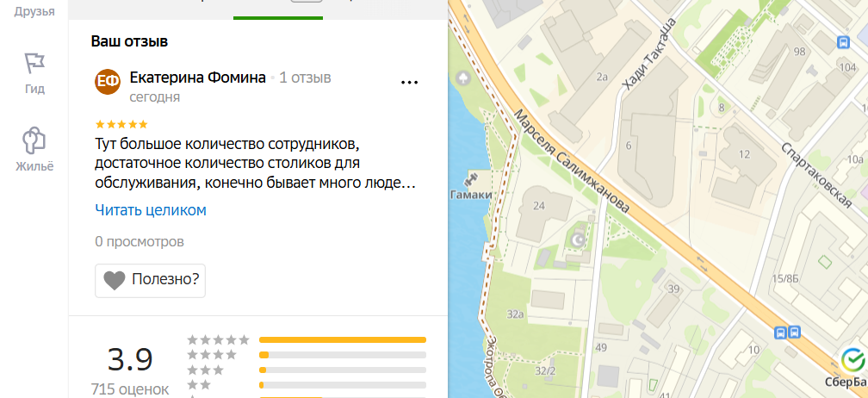The image size is (868, 398).
Task: Click the сегодня date under the reviewer name
Action: [x=154, y=97]
